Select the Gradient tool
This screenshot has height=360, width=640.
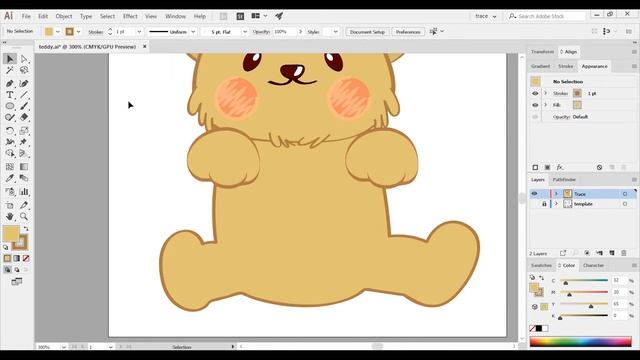(24, 167)
